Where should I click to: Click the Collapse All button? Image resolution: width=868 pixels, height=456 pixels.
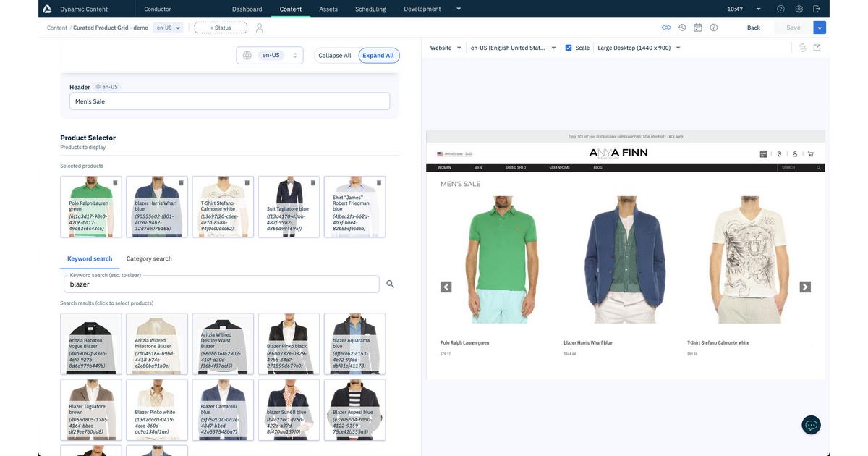click(335, 55)
